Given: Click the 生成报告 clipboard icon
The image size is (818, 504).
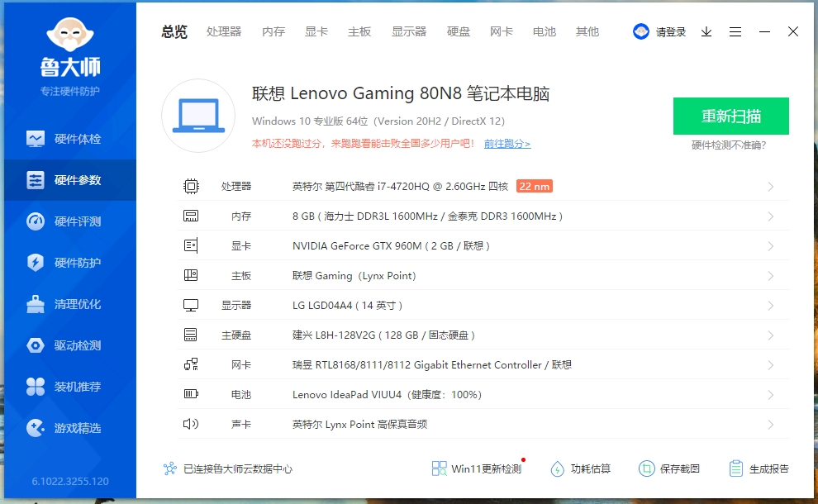Looking at the screenshot, I should click(735, 468).
